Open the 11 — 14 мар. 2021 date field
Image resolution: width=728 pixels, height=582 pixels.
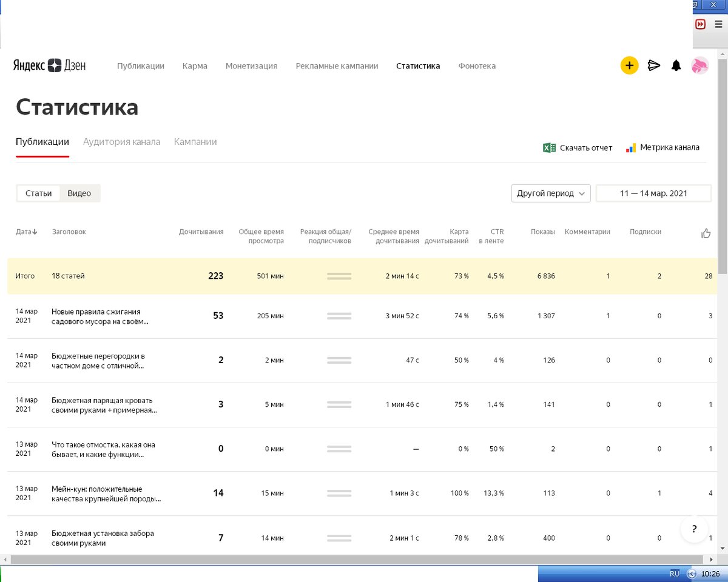tap(653, 193)
